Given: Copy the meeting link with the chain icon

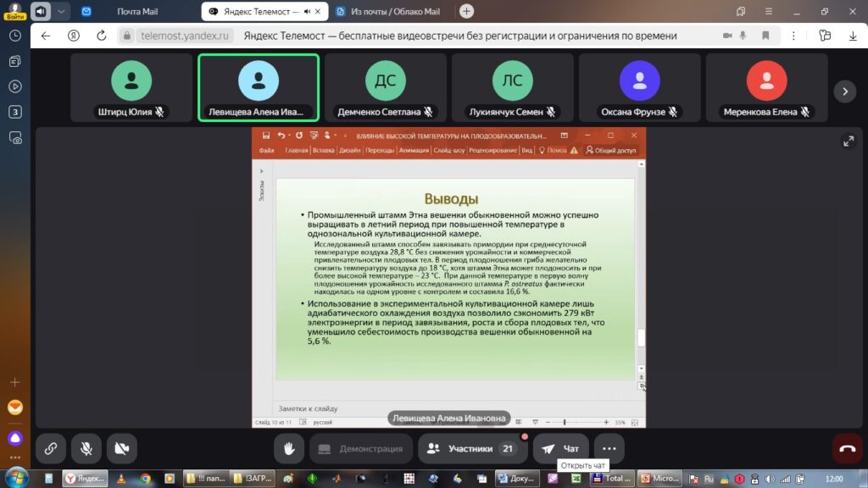Looking at the screenshot, I should click(x=50, y=448).
